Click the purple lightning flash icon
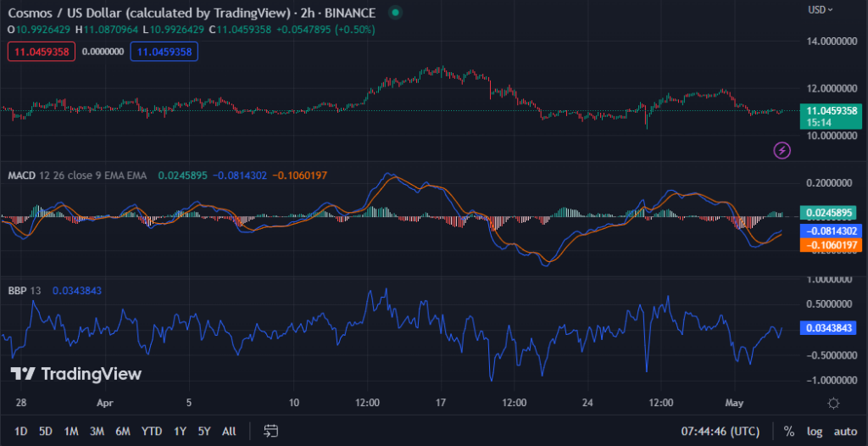Image resolution: width=868 pixels, height=446 pixels. pos(782,149)
